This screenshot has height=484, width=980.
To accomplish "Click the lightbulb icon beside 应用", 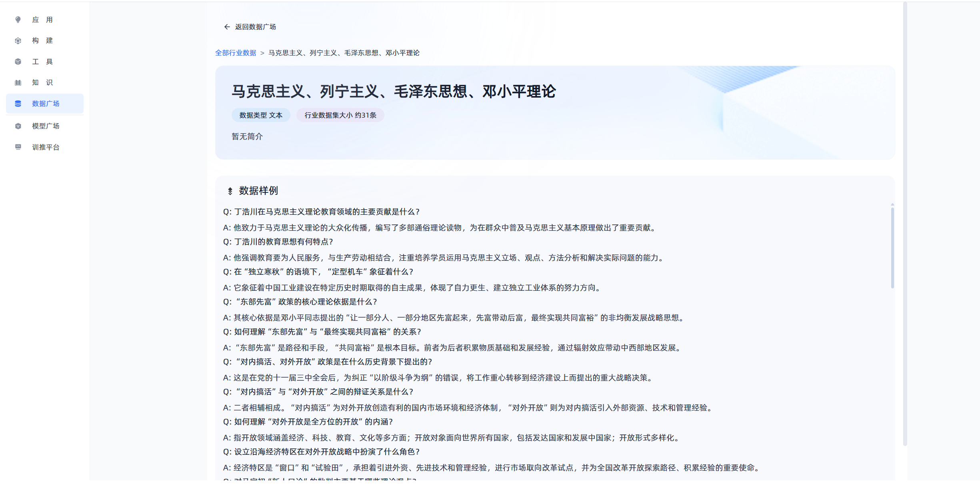I will tap(18, 20).
